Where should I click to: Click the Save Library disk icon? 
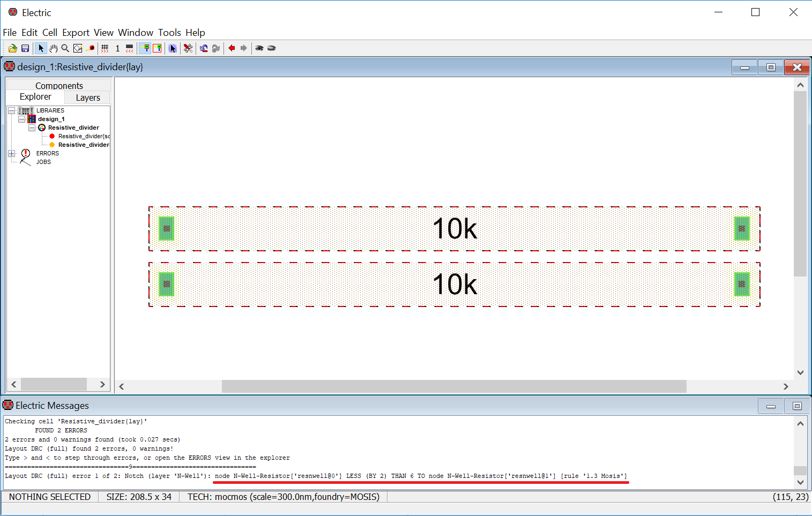[x=25, y=48]
